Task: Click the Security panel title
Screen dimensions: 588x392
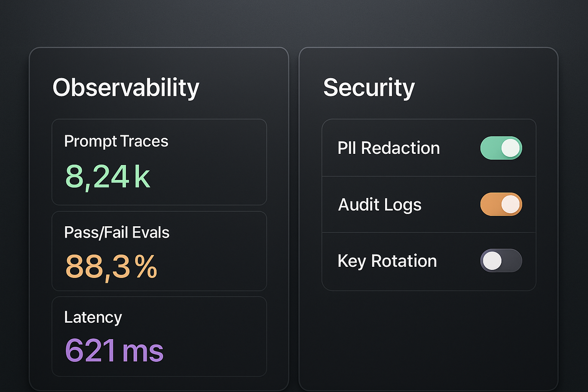Action: coord(369,88)
